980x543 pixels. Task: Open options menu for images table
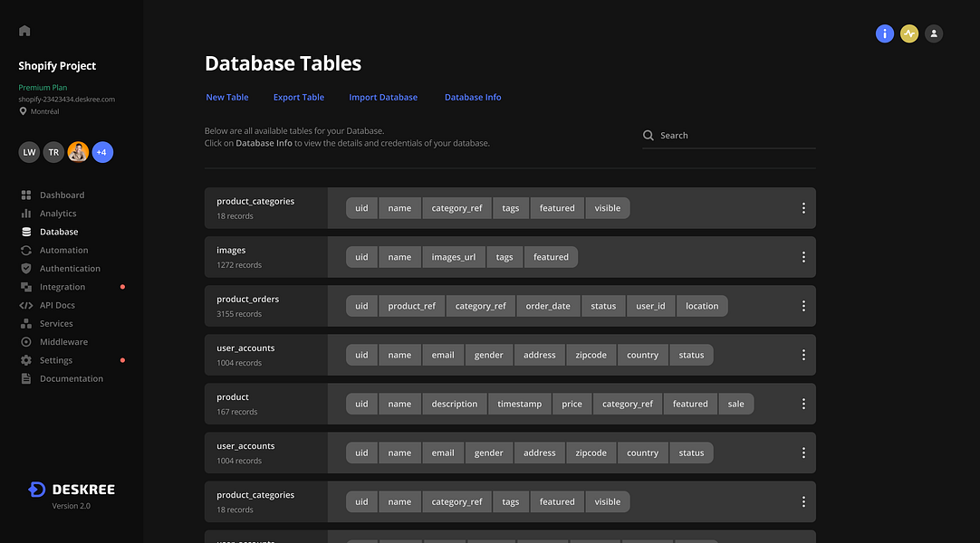point(803,257)
